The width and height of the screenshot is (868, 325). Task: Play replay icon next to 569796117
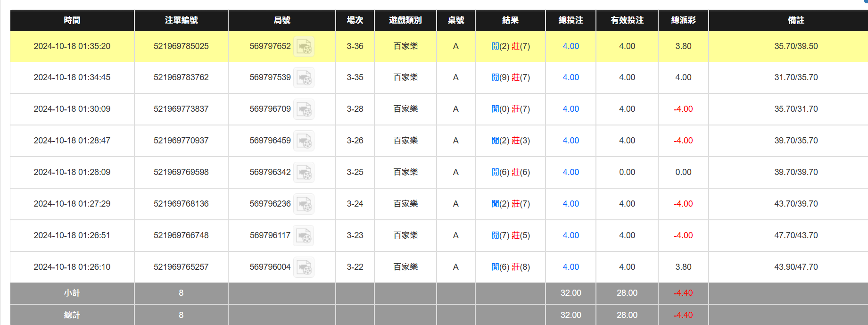point(304,235)
